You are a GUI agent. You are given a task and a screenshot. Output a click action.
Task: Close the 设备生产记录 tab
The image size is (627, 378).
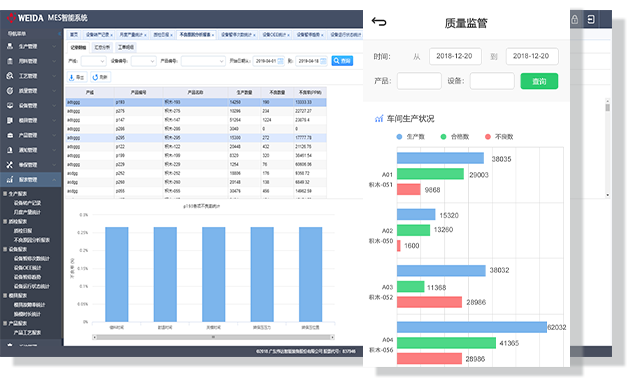coord(111,35)
